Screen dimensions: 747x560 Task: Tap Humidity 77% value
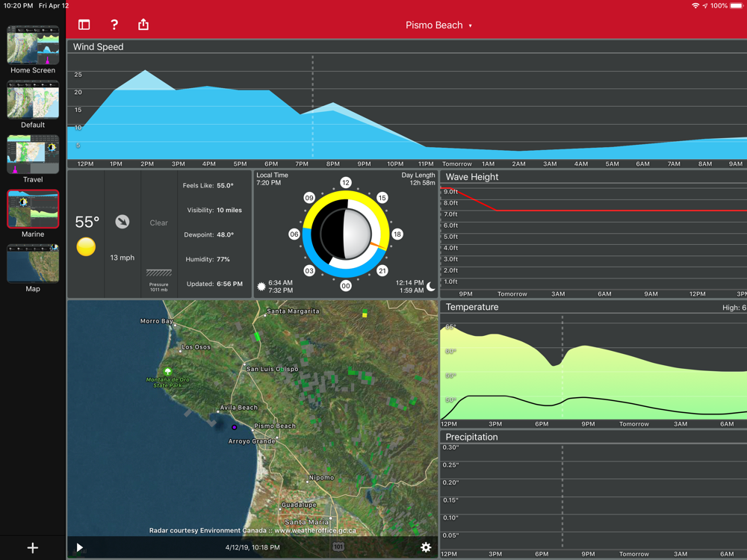223,260
